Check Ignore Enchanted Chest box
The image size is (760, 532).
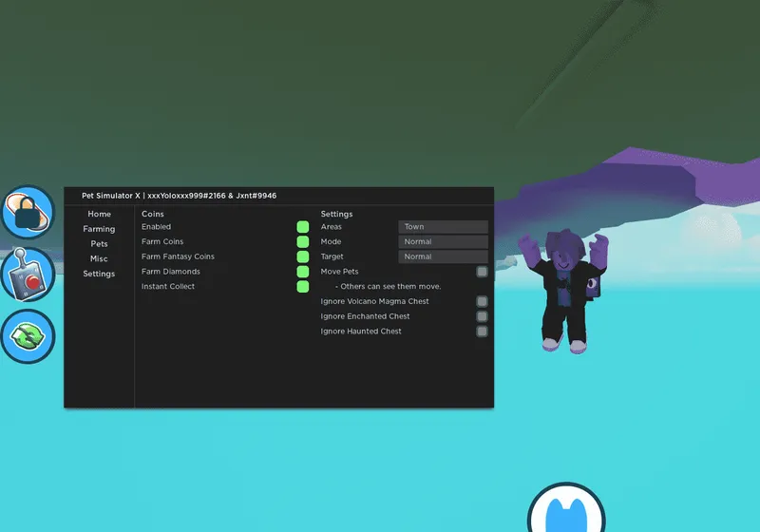[482, 316]
